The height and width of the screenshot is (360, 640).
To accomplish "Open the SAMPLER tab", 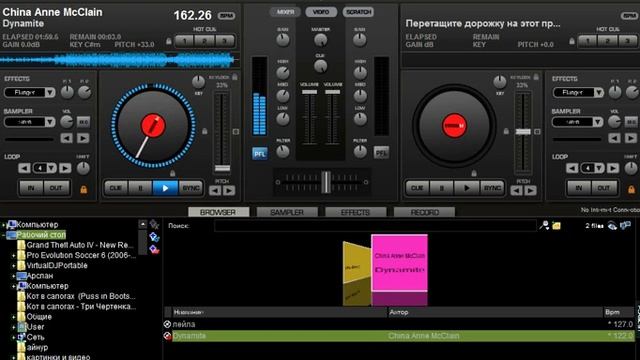I will click(x=287, y=212).
